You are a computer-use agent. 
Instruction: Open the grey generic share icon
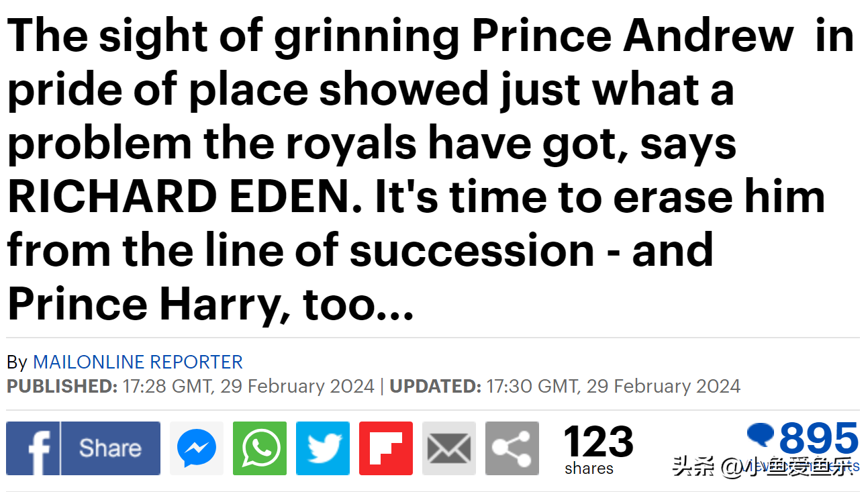pyautogui.click(x=512, y=448)
